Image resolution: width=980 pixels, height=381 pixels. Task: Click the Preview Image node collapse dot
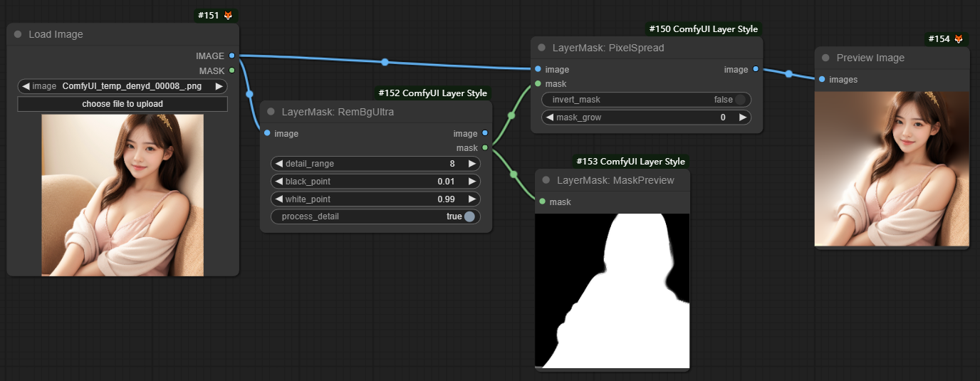[x=825, y=58]
